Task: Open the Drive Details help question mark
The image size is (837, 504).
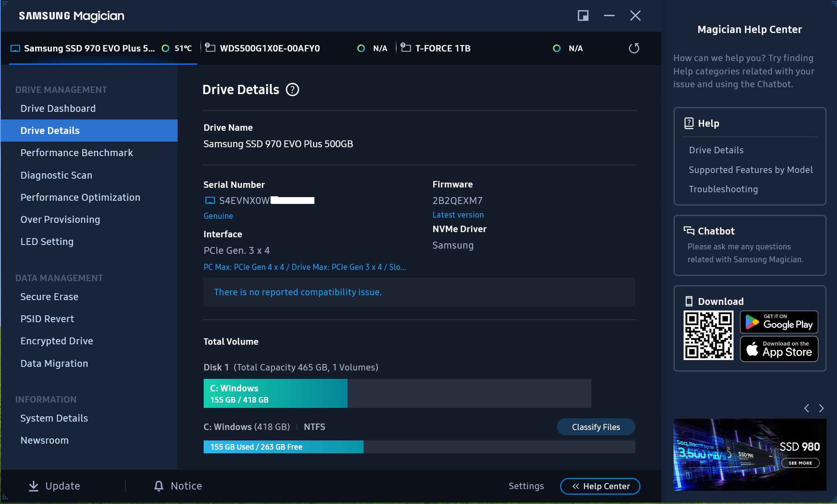Action: (292, 90)
